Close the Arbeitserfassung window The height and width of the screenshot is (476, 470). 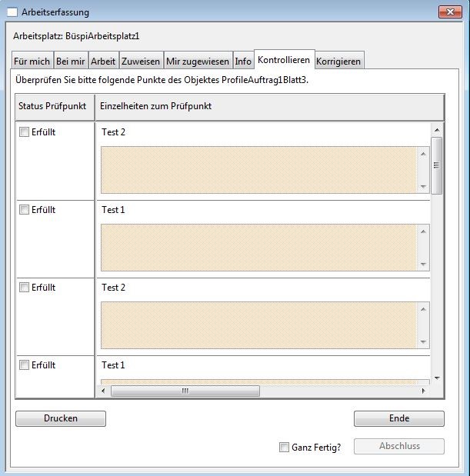pos(448,12)
